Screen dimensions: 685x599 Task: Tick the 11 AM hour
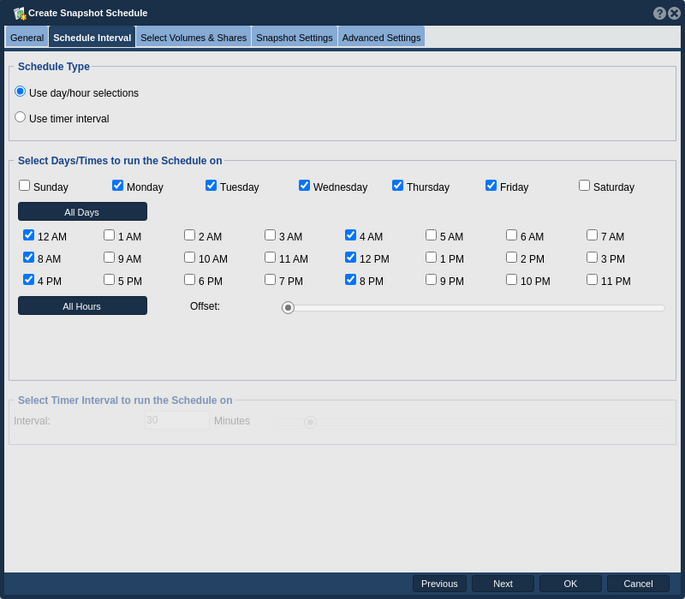[270, 257]
